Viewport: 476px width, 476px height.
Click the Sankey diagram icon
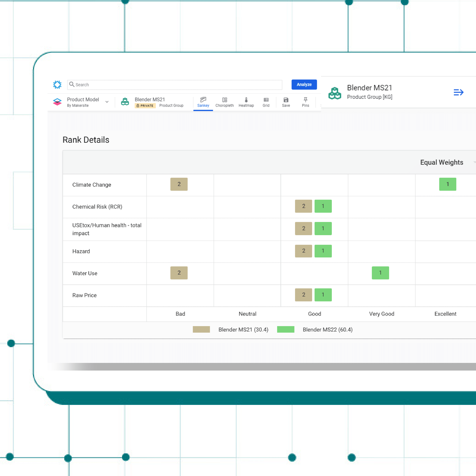click(203, 100)
